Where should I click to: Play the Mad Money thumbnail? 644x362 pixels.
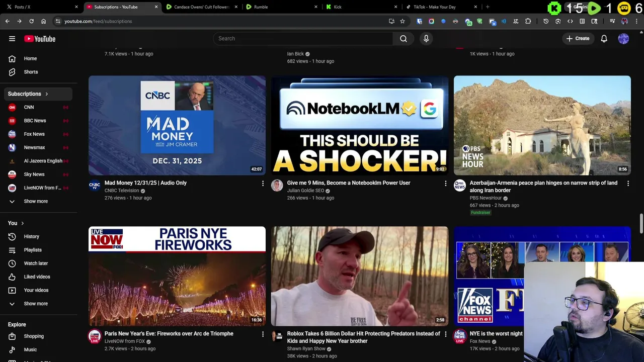click(x=177, y=125)
